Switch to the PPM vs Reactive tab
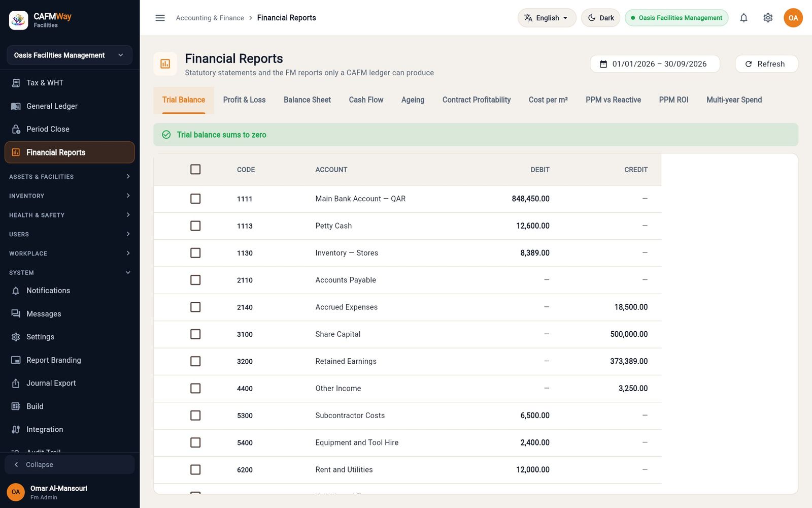 pyautogui.click(x=613, y=100)
